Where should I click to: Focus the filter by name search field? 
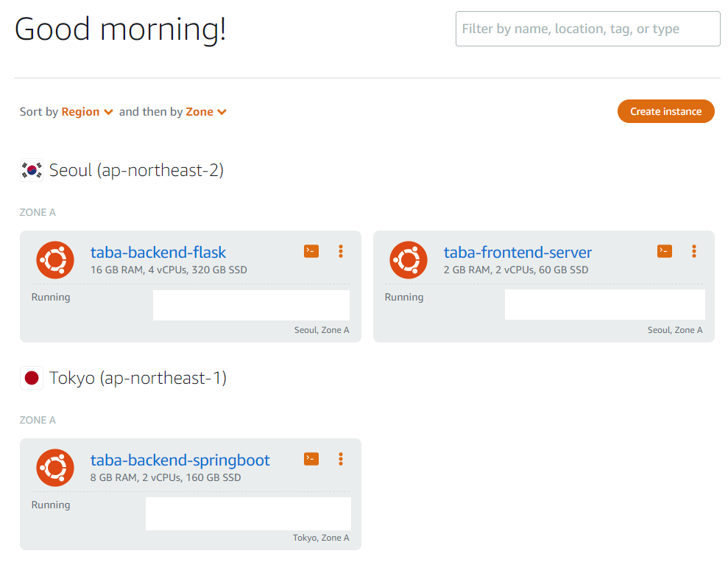[588, 29]
